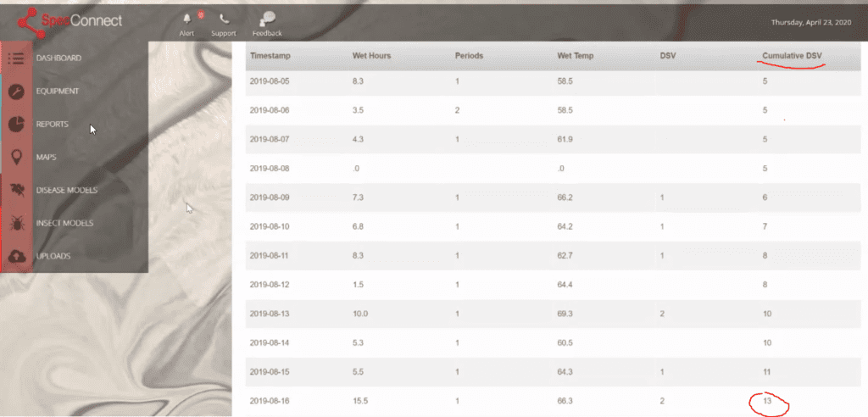Image resolution: width=868 pixels, height=417 pixels.
Task: Click the Maps pin icon
Action: 17,158
